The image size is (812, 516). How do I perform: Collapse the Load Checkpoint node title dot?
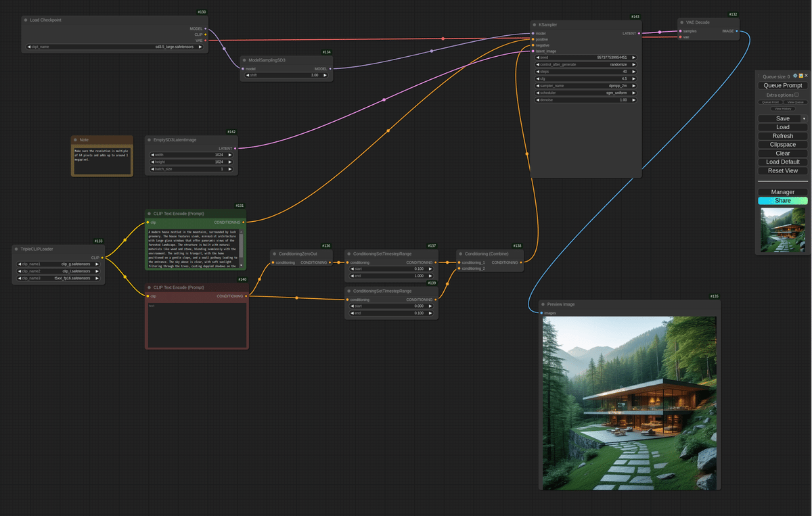[26, 20]
